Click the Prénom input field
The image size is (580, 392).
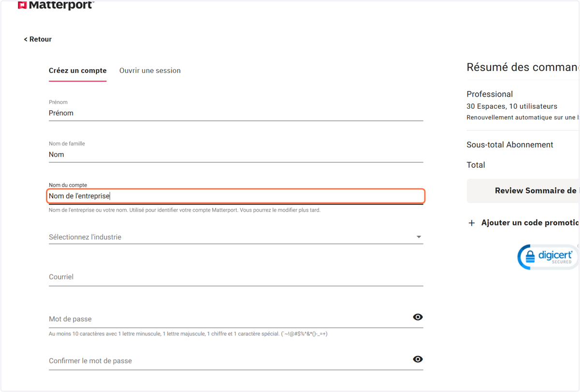pyautogui.click(x=236, y=113)
